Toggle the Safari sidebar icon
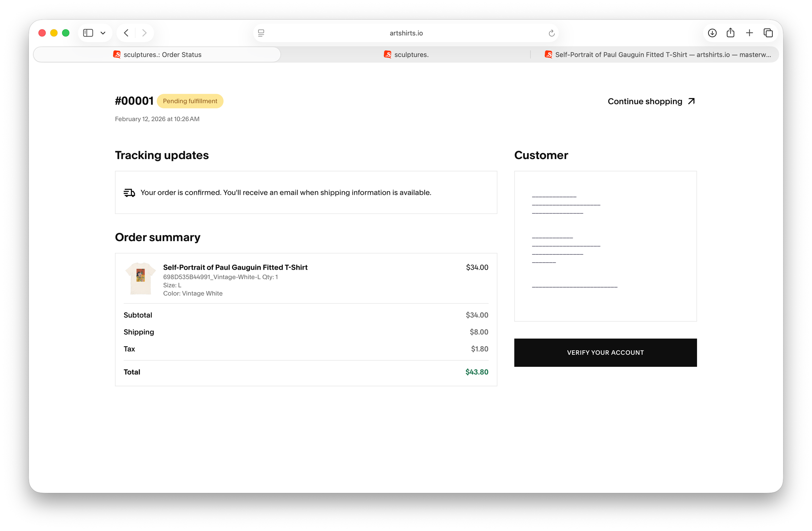 point(88,33)
